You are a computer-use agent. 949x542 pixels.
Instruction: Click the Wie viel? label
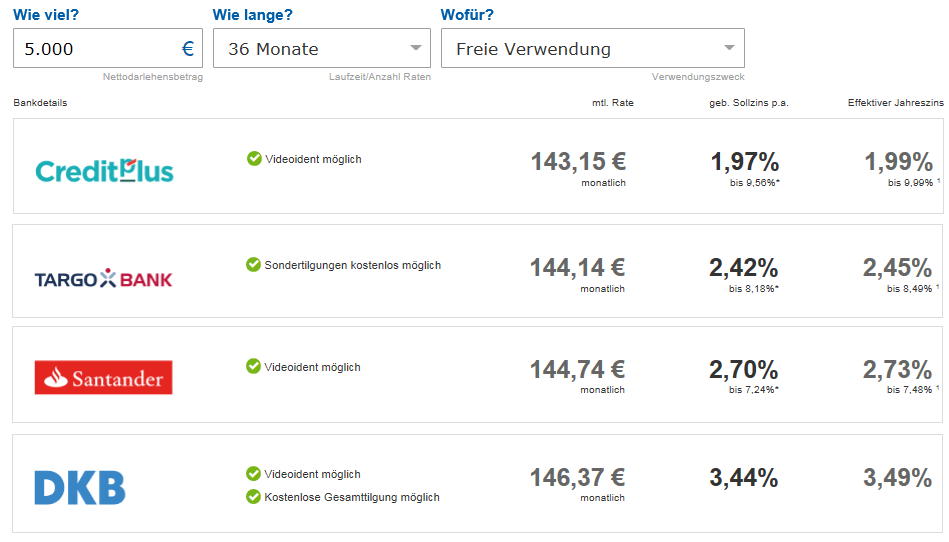(x=46, y=15)
